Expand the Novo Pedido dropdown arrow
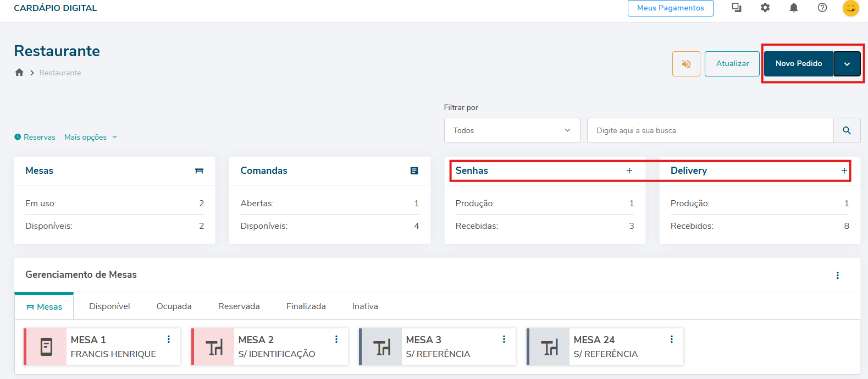 (x=847, y=64)
